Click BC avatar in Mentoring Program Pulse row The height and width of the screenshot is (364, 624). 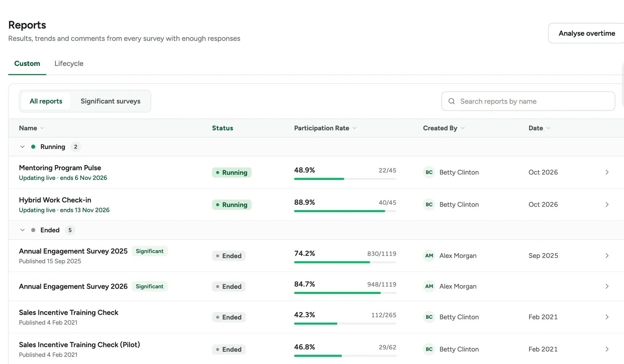[429, 172]
